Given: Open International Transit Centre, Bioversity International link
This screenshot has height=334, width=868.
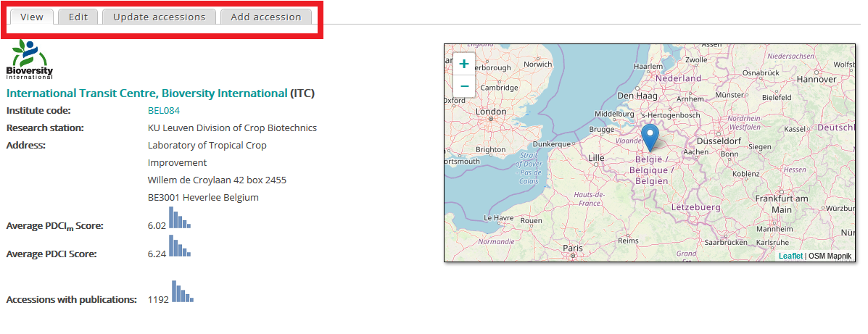Looking at the screenshot, I should point(146,93).
